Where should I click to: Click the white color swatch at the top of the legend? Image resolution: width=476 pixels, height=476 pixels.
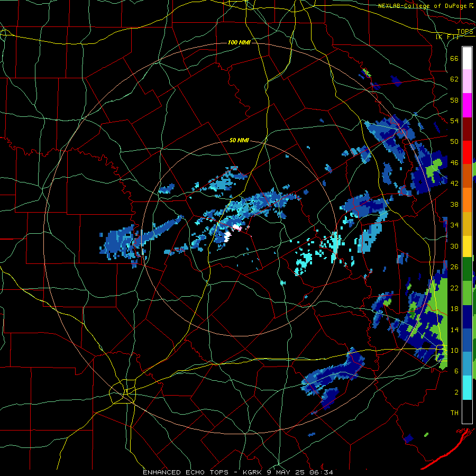pos(467,58)
